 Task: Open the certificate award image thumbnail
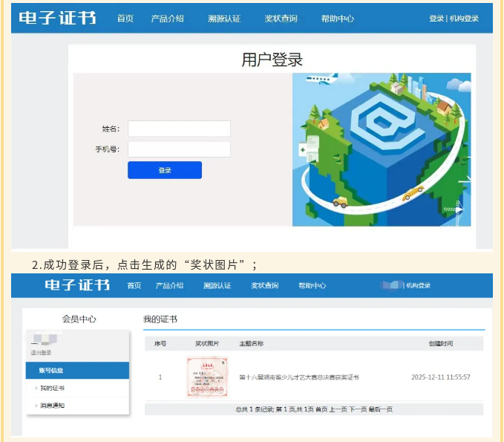click(x=207, y=377)
